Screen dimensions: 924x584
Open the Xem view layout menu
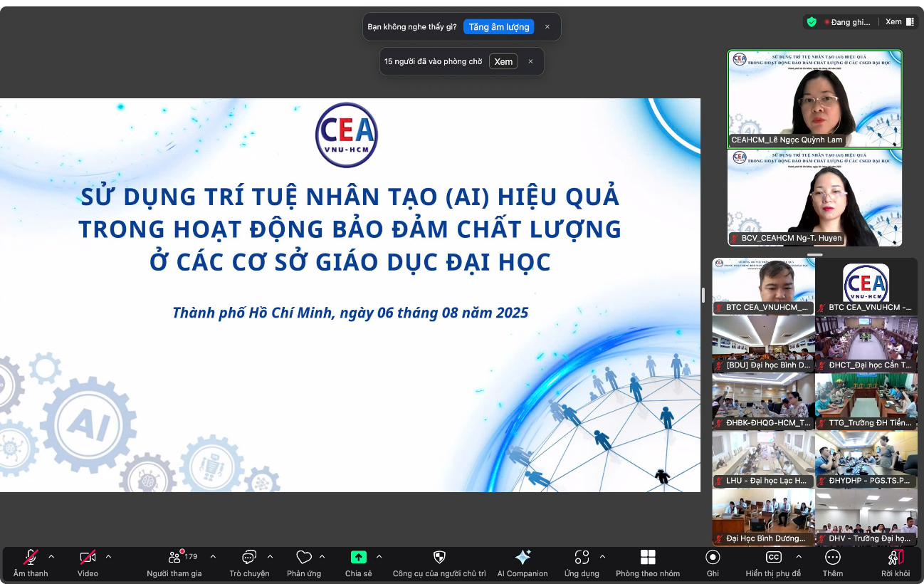tap(899, 22)
